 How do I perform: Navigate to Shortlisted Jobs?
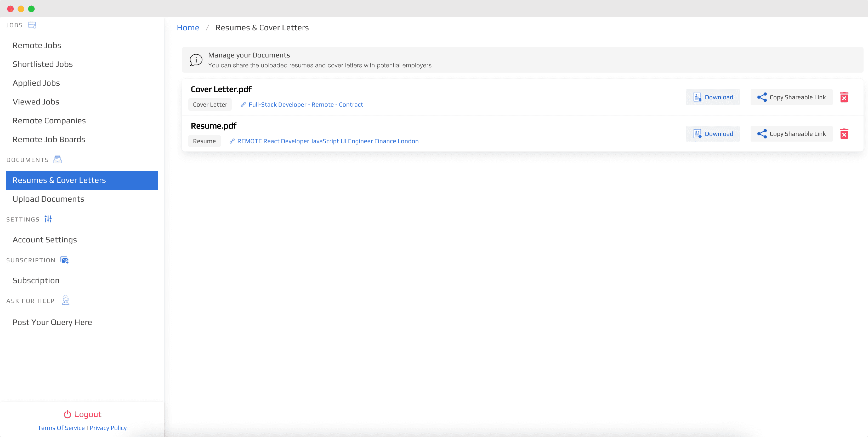pyautogui.click(x=42, y=64)
